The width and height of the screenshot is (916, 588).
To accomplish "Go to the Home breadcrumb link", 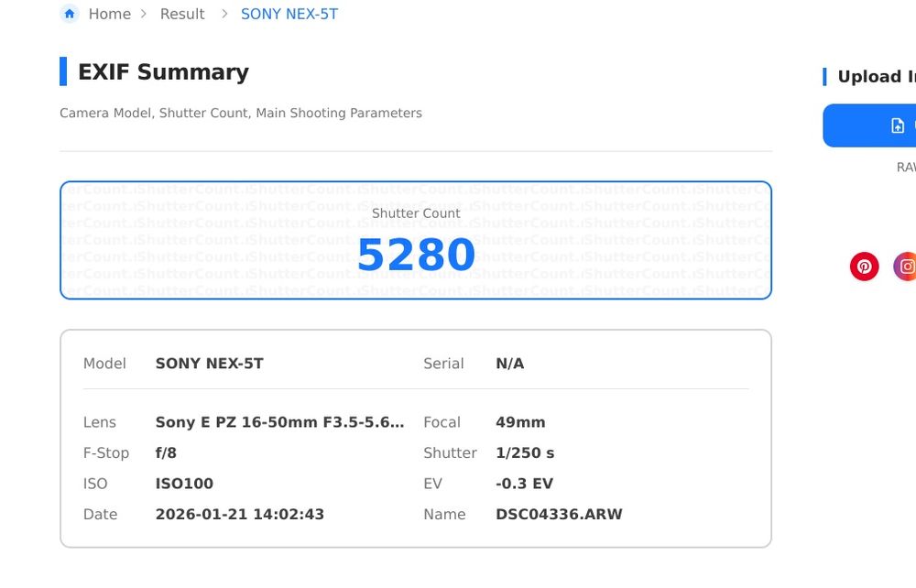I will 109,15.
